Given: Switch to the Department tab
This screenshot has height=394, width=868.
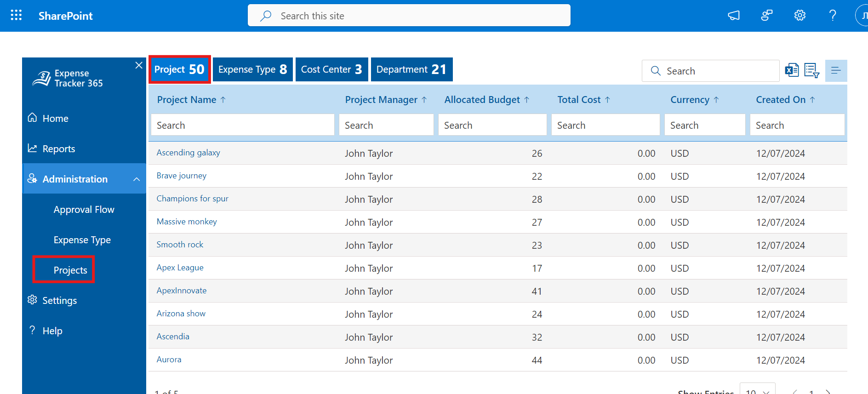Looking at the screenshot, I should (x=411, y=69).
